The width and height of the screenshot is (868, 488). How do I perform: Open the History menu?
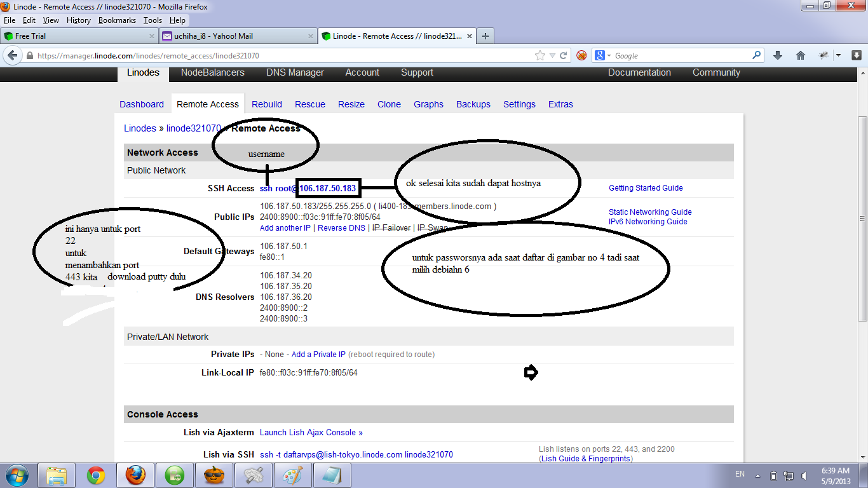pos(79,20)
